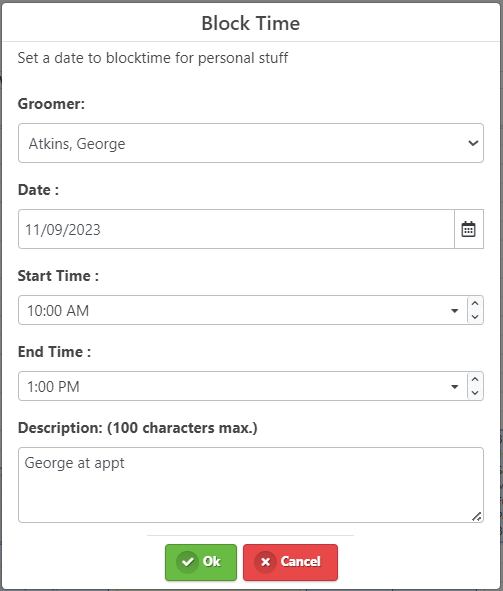Click the Start Time field showing 10:00 AM
Image resolution: width=503 pixels, height=591 pixels.
pyautogui.click(x=234, y=310)
